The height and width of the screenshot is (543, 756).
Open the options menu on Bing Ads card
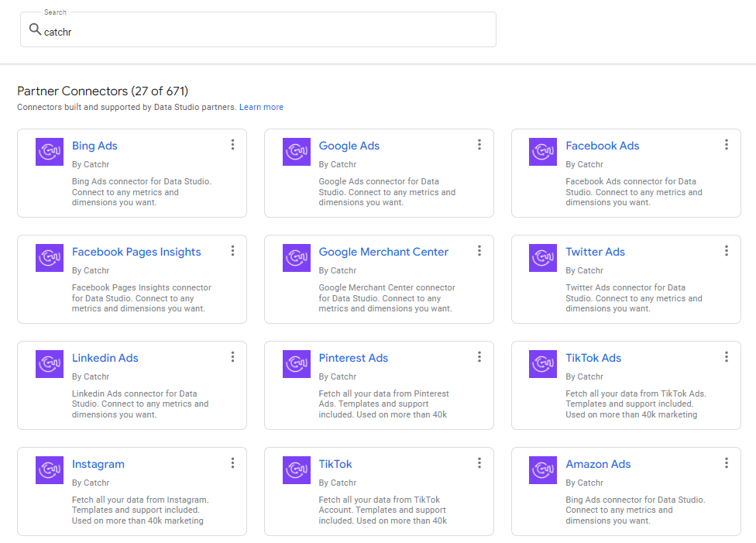(x=232, y=144)
